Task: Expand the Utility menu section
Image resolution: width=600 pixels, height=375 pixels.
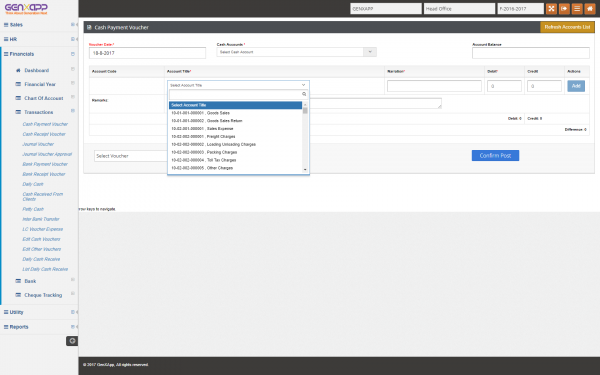Action: coord(73,312)
